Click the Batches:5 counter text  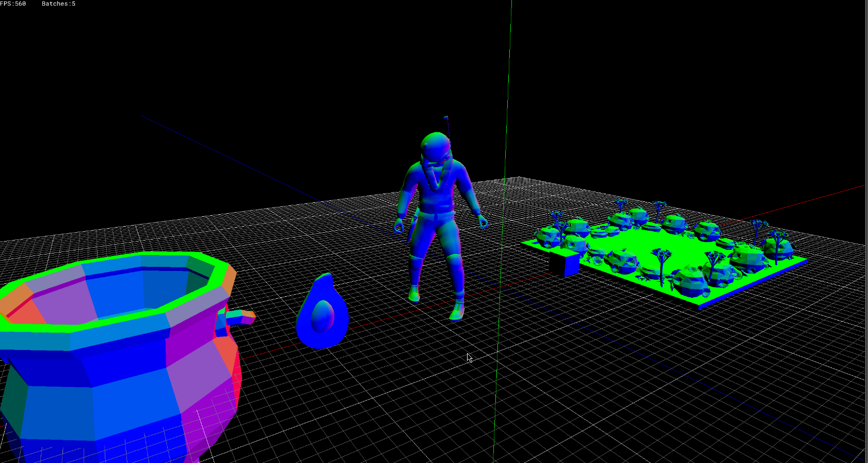[58, 4]
